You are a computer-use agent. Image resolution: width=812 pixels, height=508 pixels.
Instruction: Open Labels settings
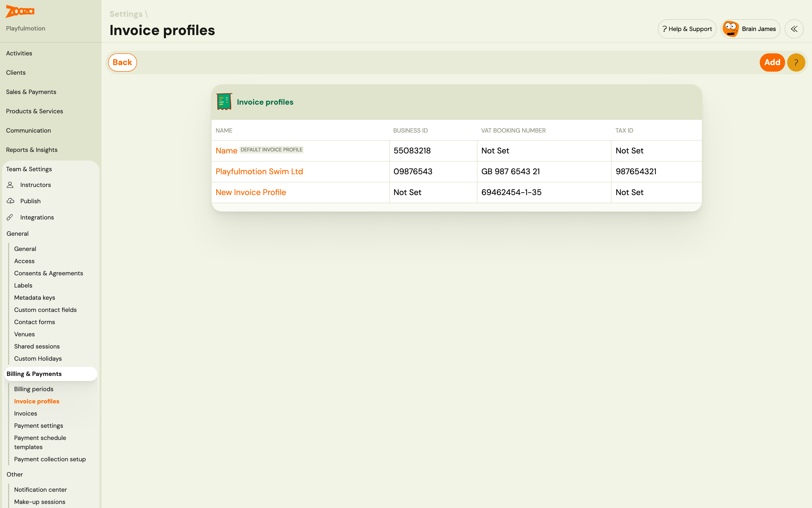[x=23, y=285]
